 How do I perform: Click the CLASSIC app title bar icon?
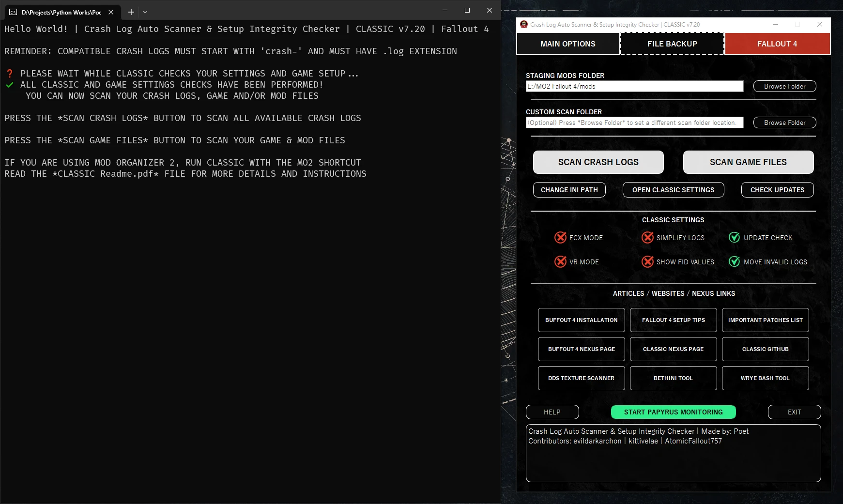point(523,24)
